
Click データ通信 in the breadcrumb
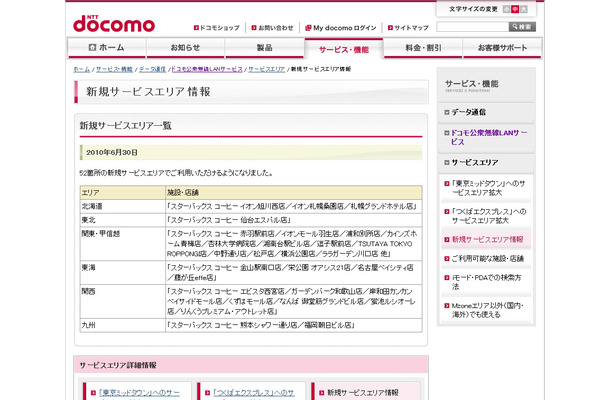152,69
